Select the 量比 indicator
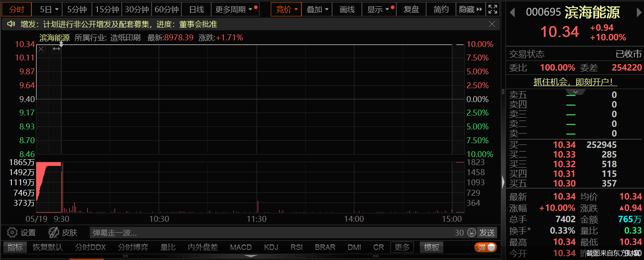This screenshot has height=260, width=644. coord(168,247)
